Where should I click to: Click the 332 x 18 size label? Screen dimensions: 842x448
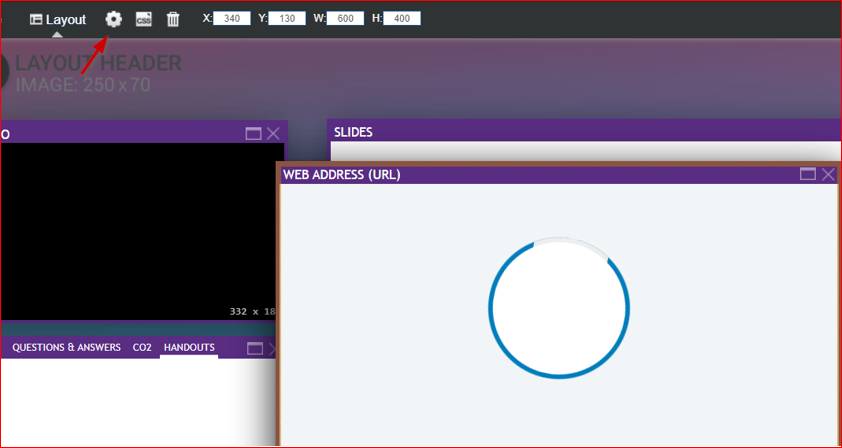coord(252,311)
